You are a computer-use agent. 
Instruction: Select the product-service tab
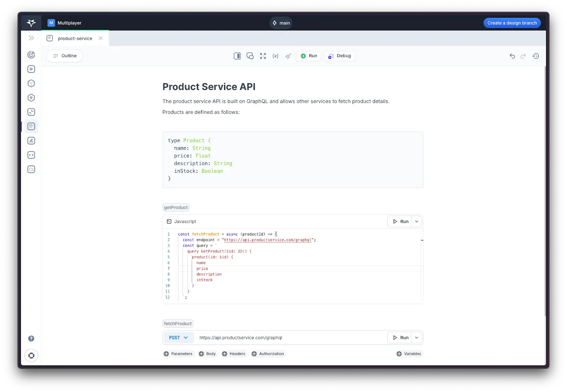(x=75, y=38)
